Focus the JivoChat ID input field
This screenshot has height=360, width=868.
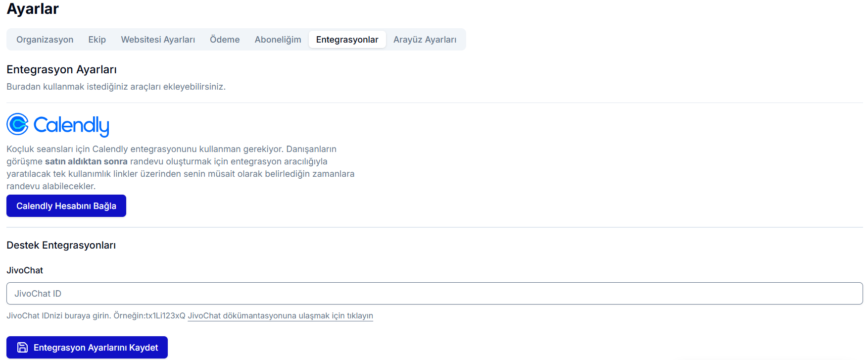click(x=434, y=294)
